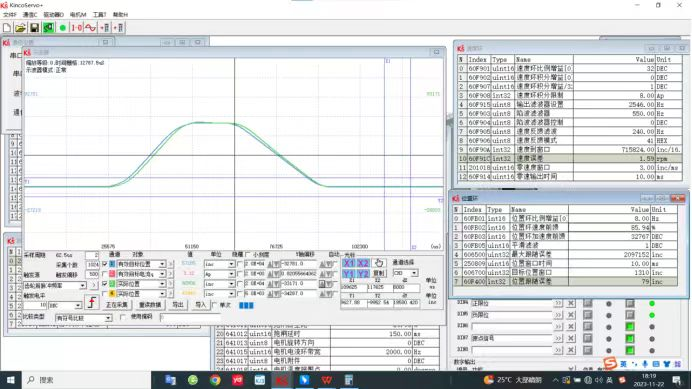The height and width of the screenshot is (389, 692).
Task: Click the 导出 export button
Action: (x=178, y=305)
